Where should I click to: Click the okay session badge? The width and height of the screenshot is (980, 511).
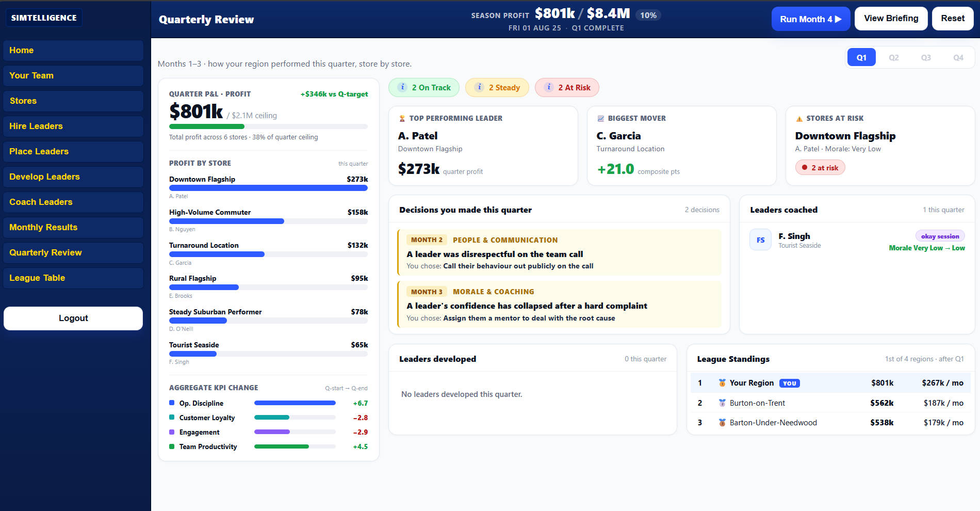(x=940, y=236)
